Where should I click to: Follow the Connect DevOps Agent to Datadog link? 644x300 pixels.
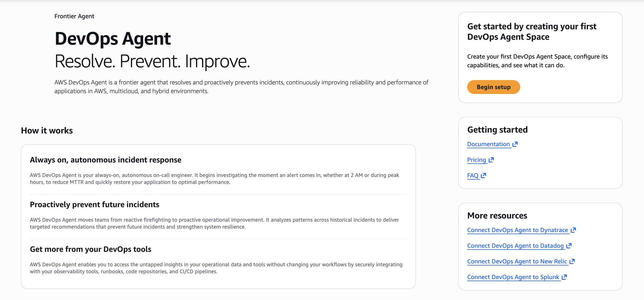pos(515,246)
